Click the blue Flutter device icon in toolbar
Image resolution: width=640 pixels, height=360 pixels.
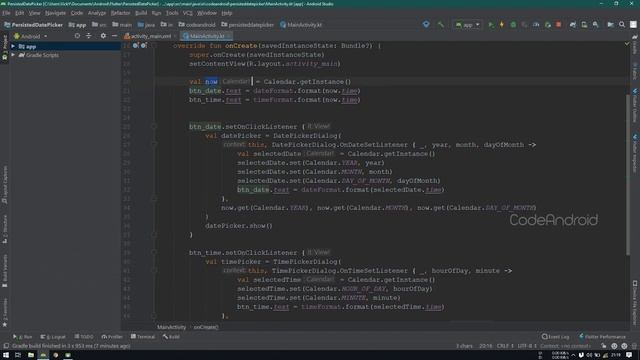[x=426, y=25]
